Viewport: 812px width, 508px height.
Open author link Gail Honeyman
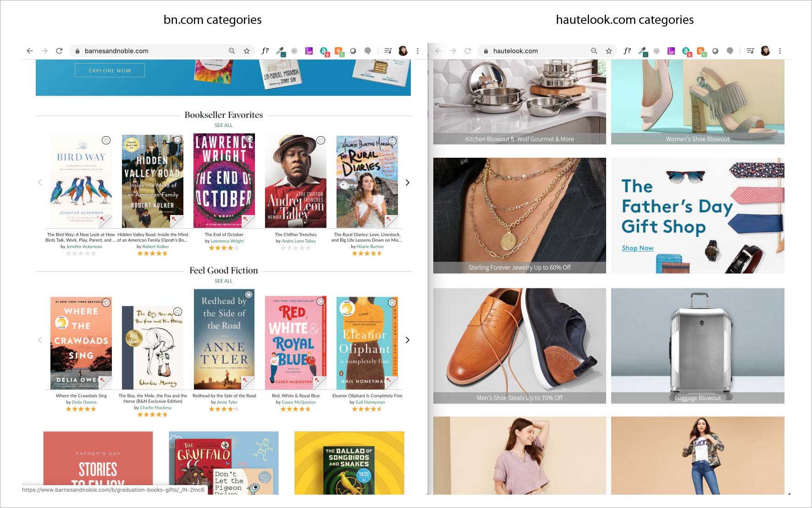[x=370, y=403]
